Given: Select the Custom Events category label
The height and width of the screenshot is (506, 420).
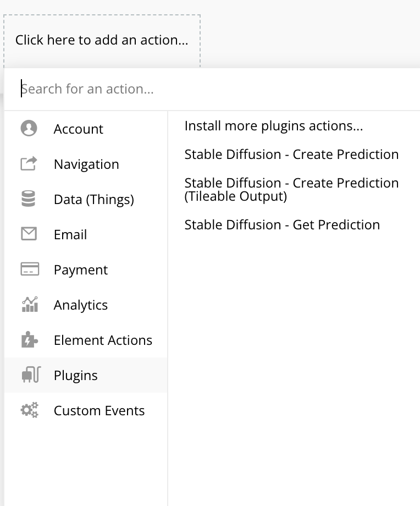Looking at the screenshot, I should click(99, 411).
